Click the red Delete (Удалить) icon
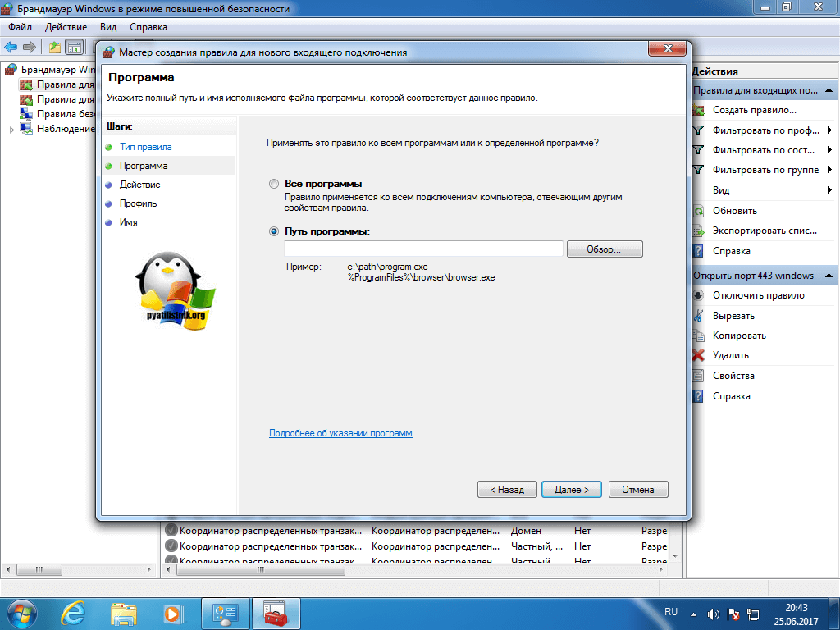The height and width of the screenshot is (630, 840). click(699, 355)
